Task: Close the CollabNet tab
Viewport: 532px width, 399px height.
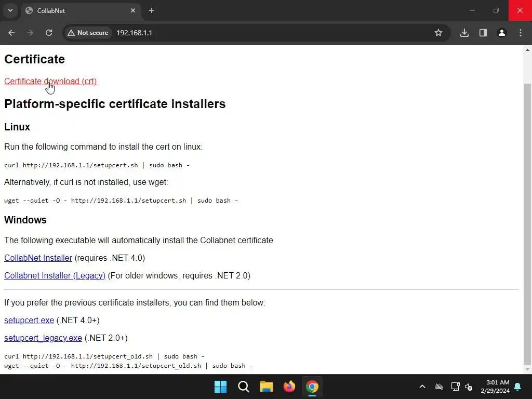Action: pos(133,10)
